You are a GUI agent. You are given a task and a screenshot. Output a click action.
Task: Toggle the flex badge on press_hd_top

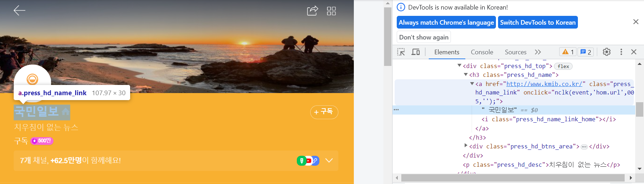point(563,66)
